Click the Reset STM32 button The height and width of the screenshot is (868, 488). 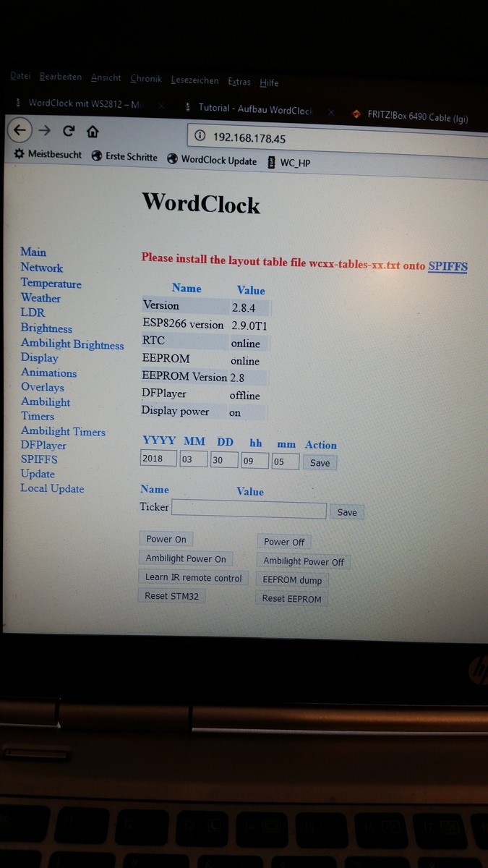171,596
